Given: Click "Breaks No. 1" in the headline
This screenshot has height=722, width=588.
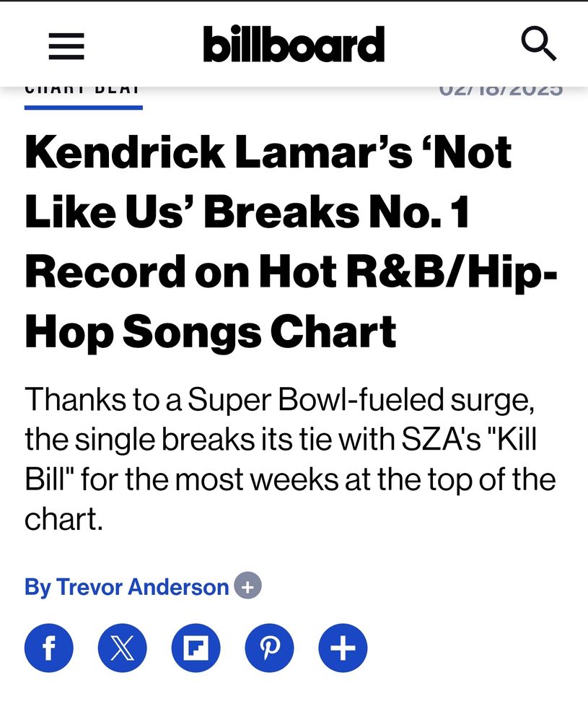Looking at the screenshot, I should tap(336, 212).
